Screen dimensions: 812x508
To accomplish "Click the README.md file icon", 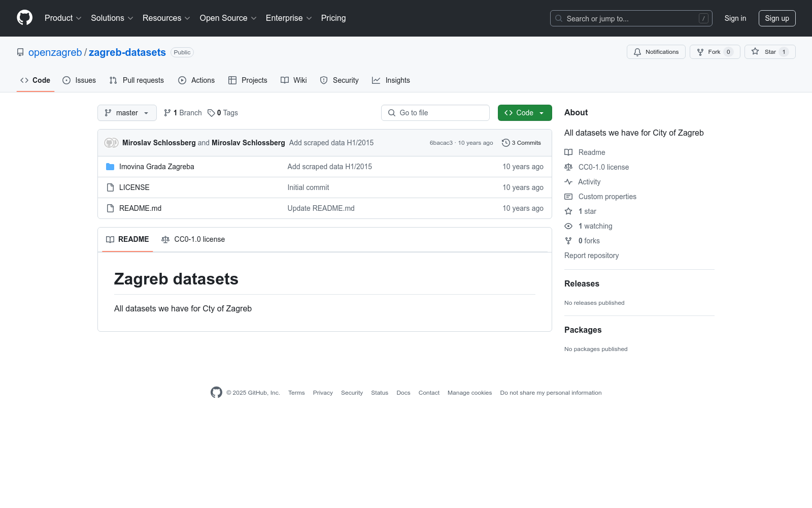I will [x=110, y=208].
